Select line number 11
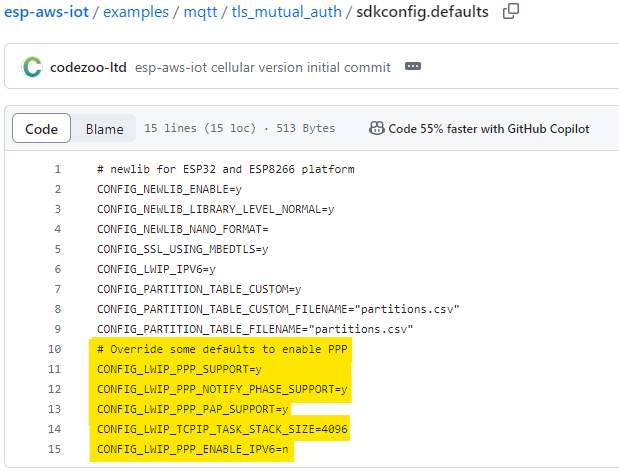This screenshot has height=471, width=619. 54,369
